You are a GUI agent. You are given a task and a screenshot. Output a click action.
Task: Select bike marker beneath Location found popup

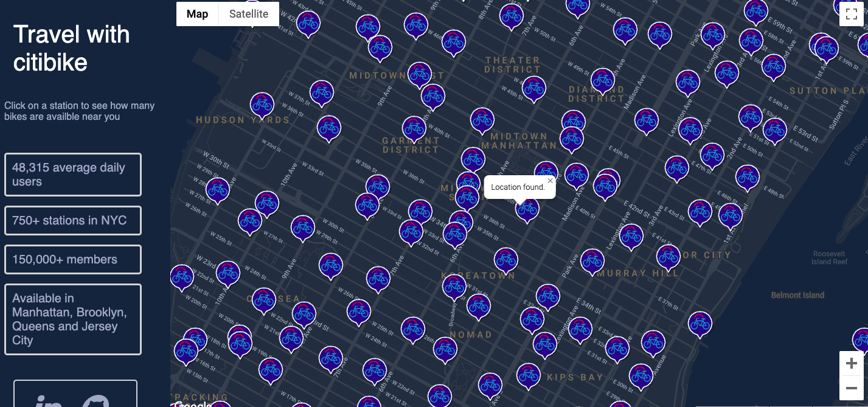(x=527, y=209)
